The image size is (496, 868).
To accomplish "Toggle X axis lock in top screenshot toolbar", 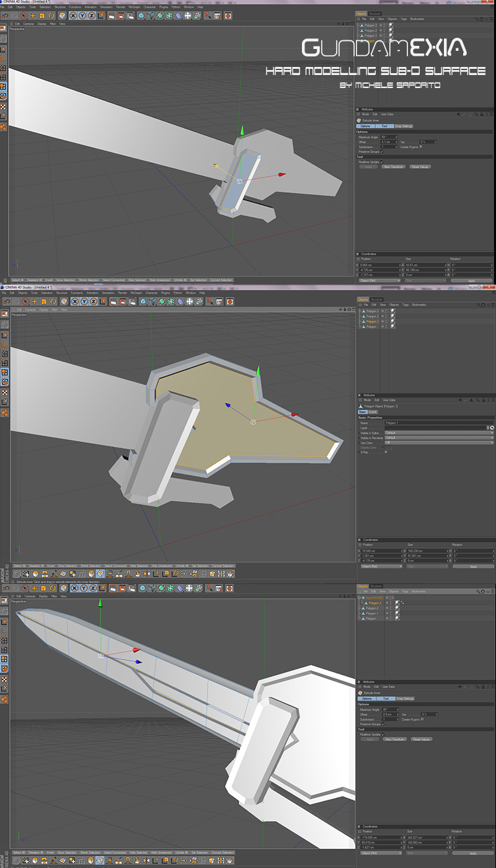I will [73, 15].
